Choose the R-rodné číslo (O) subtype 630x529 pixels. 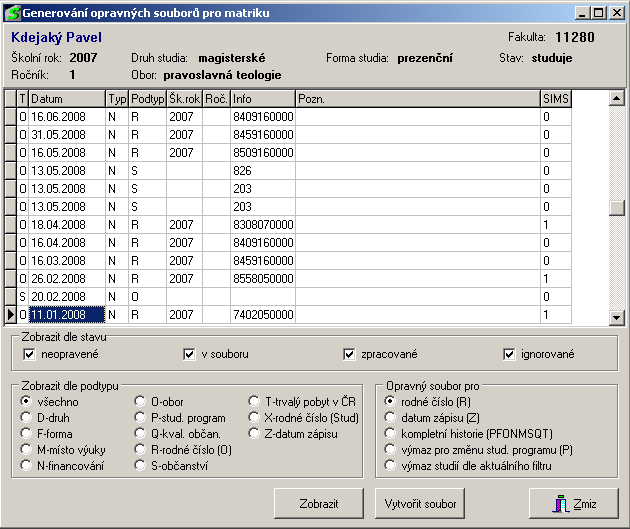[141, 449]
